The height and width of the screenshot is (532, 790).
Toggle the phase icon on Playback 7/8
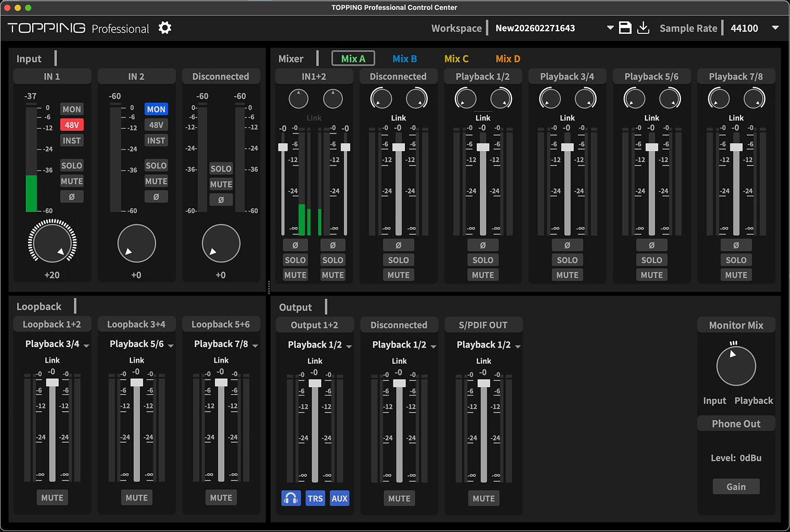coord(736,245)
